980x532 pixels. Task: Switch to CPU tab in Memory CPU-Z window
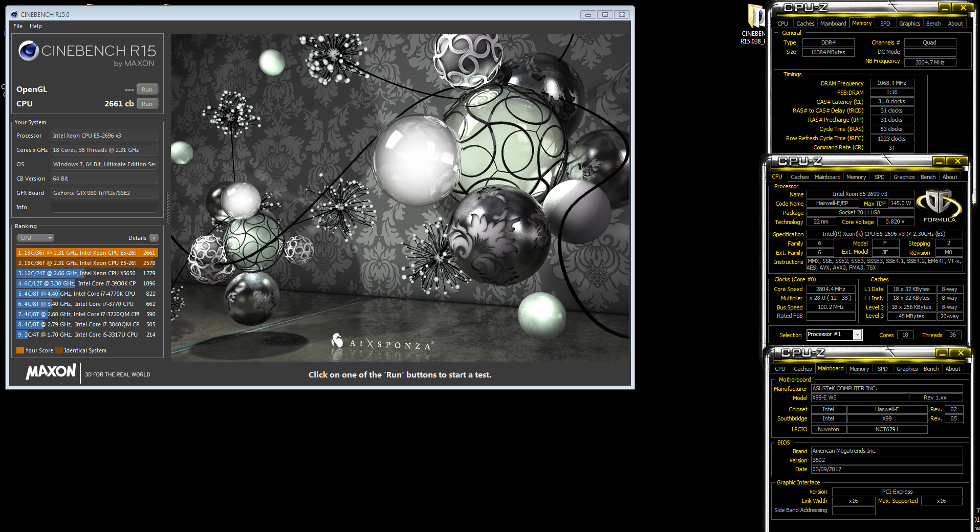pos(782,24)
